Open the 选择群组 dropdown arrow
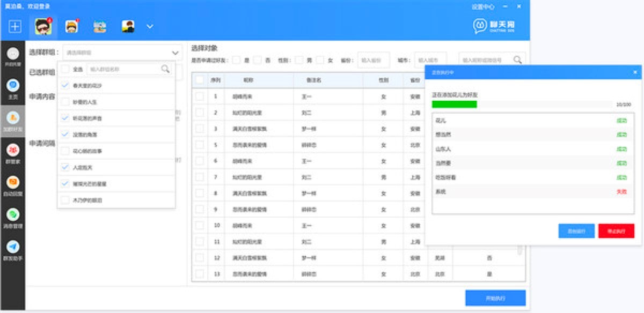 point(175,53)
